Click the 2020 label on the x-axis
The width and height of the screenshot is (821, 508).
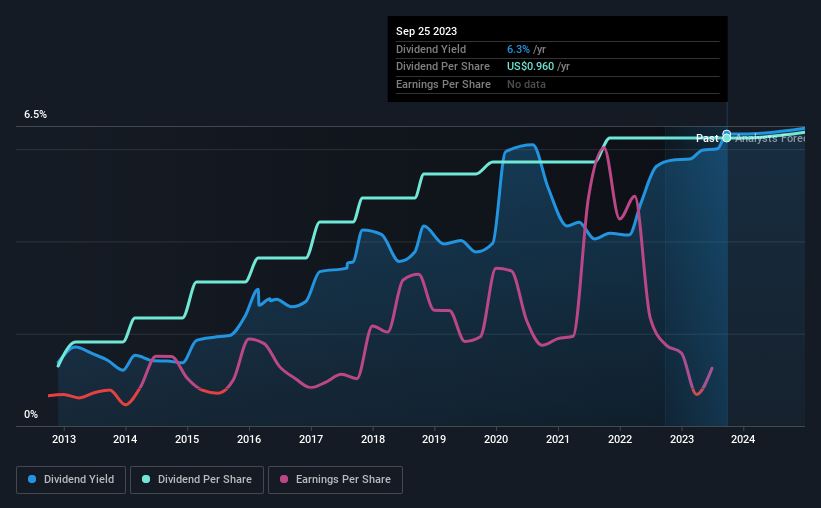tap(496, 439)
